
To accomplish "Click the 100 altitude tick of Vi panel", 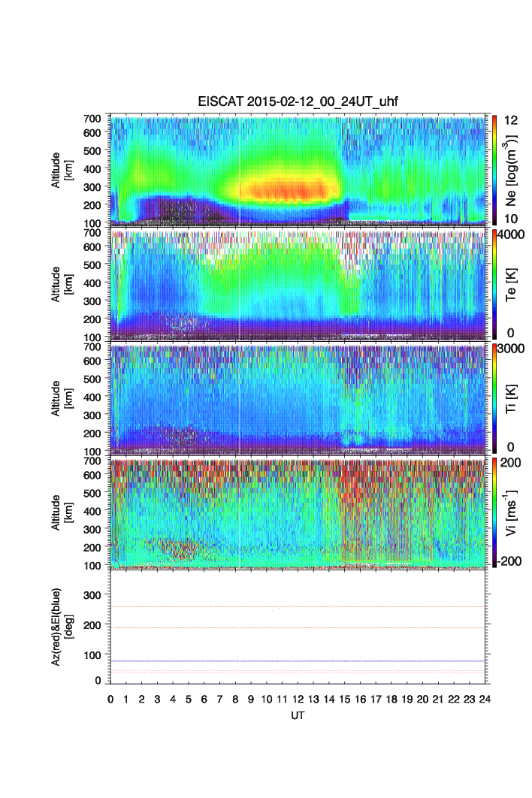I will 92,565.
